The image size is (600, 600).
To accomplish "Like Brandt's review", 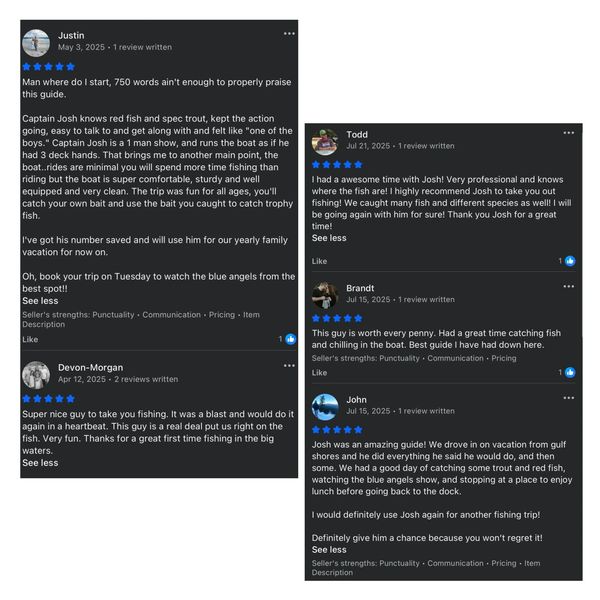I will click(319, 372).
